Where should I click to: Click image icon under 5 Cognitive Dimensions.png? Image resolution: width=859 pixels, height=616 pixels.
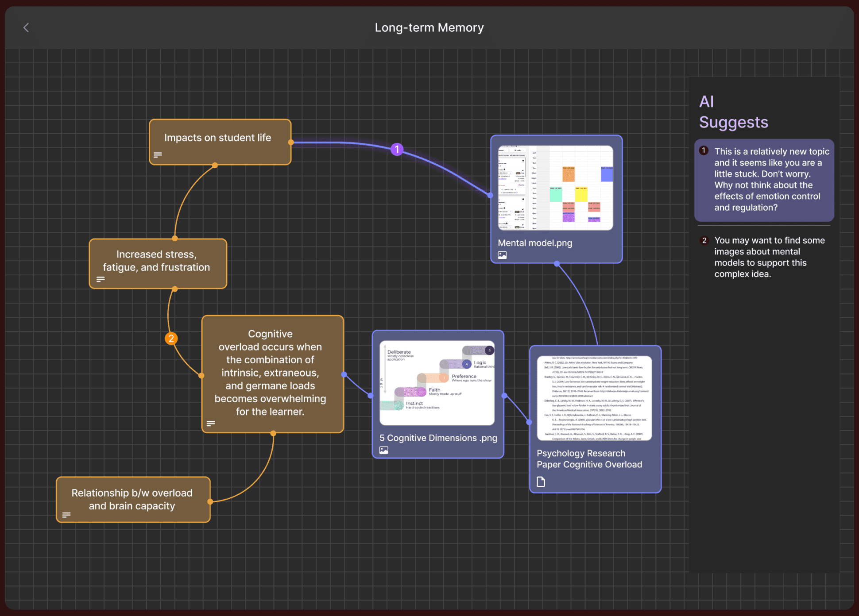pos(383,450)
